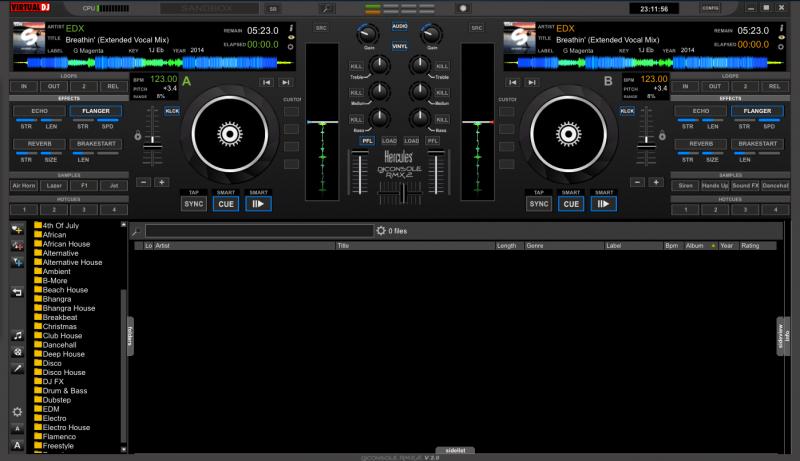Click CUE button on deck B
This screenshot has height=461, width=800.
click(571, 204)
